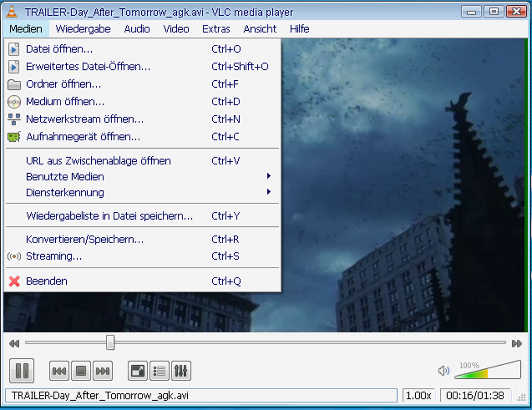Click the Datei öffnen play-file icon
Image resolution: width=532 pixels, height=410 pixels.
14,49
